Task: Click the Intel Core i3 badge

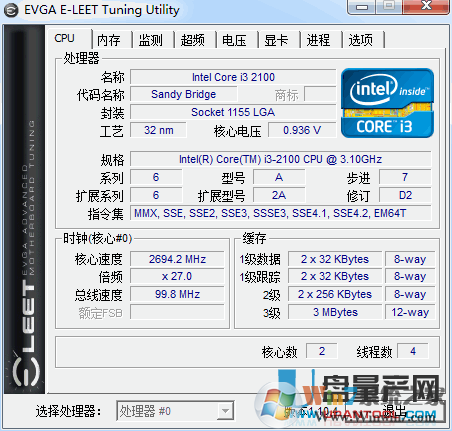Action: [x=387, y=103]
